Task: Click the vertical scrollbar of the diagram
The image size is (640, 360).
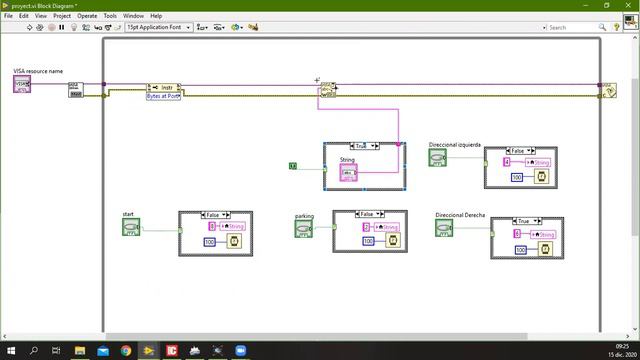Action: point(636,157)
